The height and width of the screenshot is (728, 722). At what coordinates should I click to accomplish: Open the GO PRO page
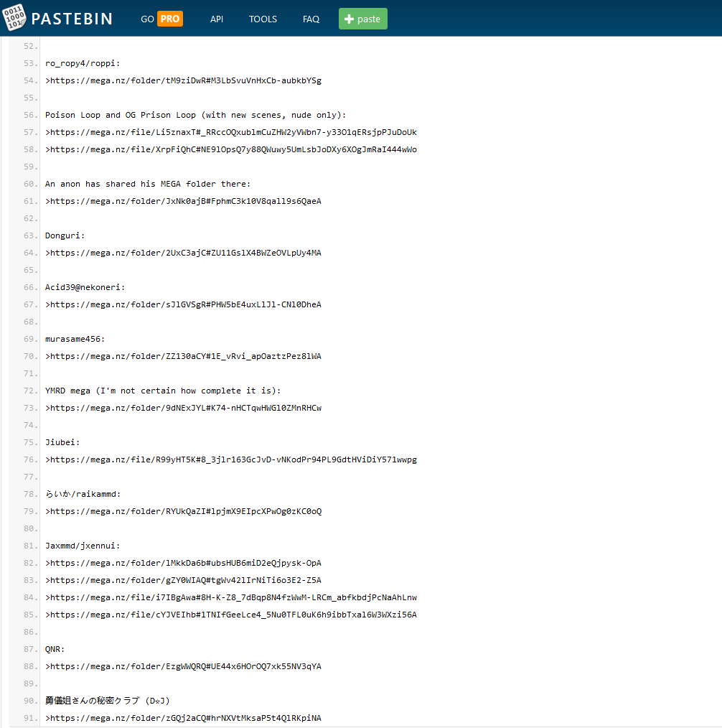[x=162, y=19]
